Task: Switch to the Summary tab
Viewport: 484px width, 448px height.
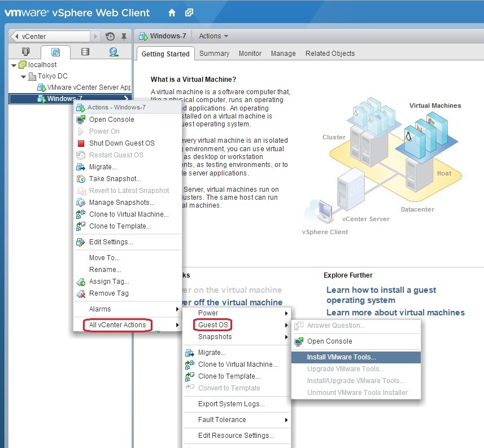Action: coord(214,54)
